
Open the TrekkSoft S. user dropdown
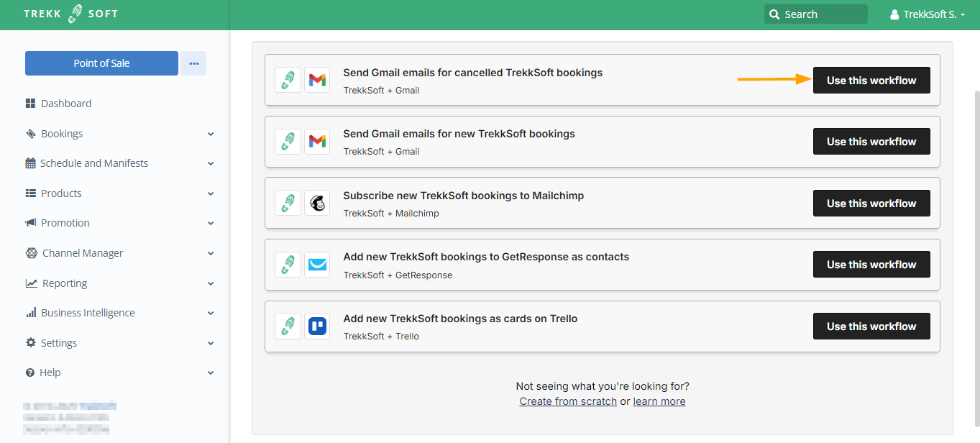(x=927, y=14)
